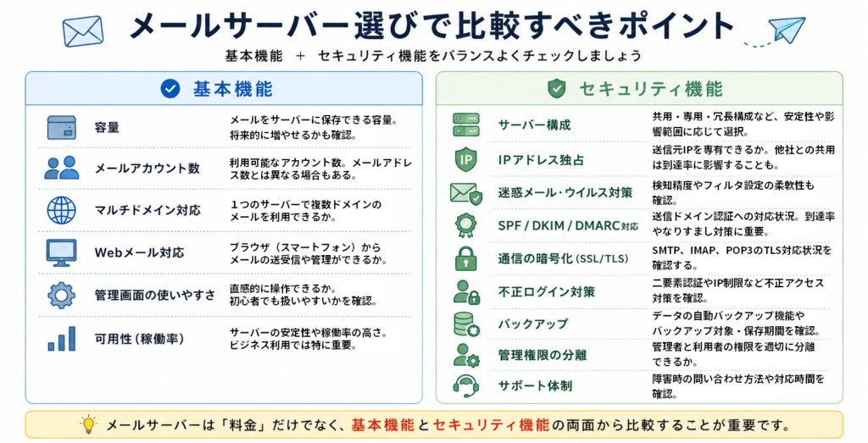Select the two-people icon for メールアカウント数
This screenshot has width=868, height=443.
pos(61,168)
